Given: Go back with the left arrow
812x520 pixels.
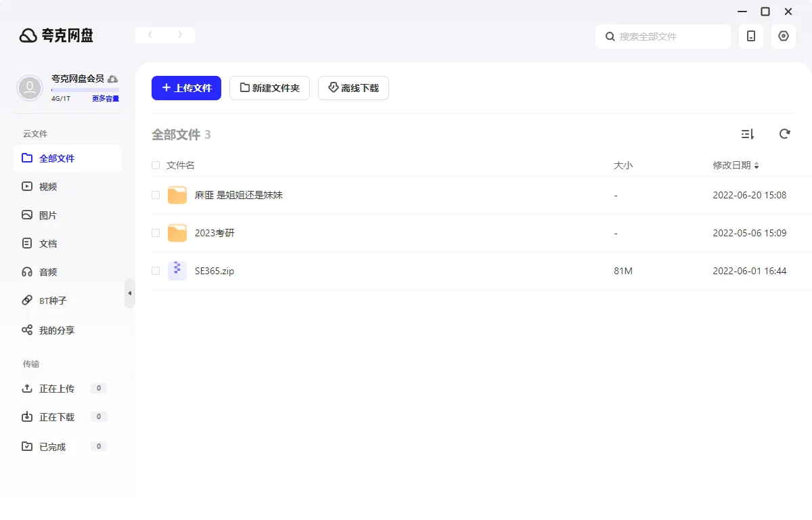Looking at the screenshot, I should click(x=150, y=35).
